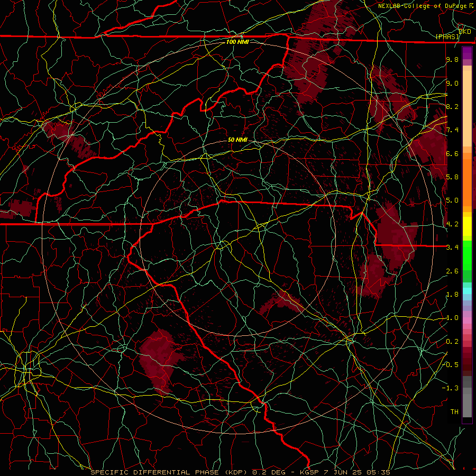Click the 9.0 value on color scale
The width and height of the screenshot is (476, 476).
click(452, 83)
